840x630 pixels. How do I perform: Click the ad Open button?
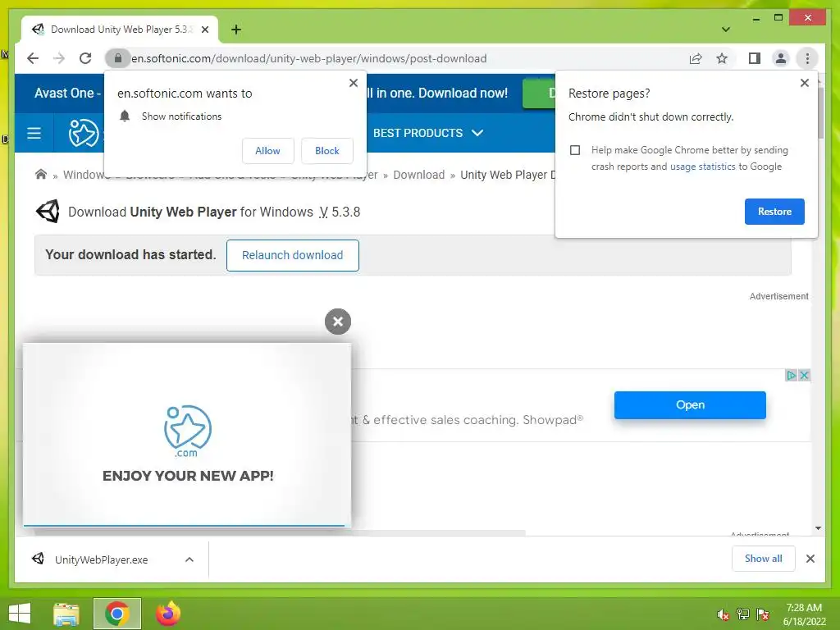(690, 405)
